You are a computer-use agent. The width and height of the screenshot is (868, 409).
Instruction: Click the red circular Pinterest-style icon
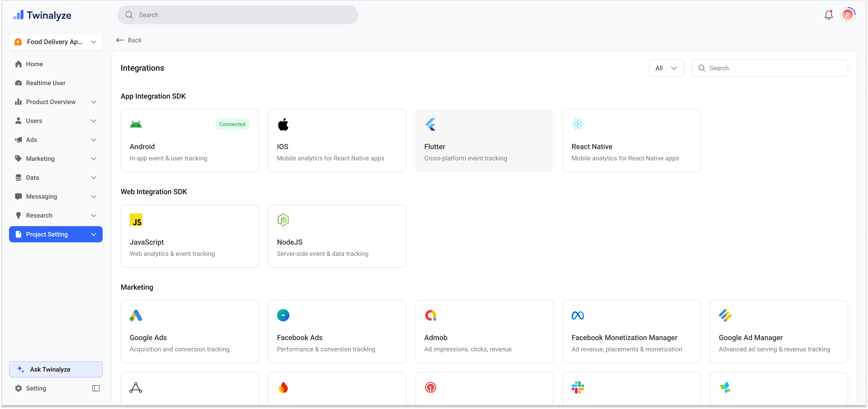pyautogui.click(x=431, y=387)
